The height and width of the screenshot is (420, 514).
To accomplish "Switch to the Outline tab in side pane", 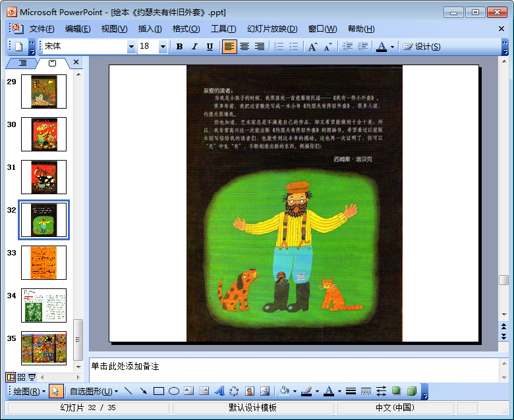I will [x=22, y=63].
